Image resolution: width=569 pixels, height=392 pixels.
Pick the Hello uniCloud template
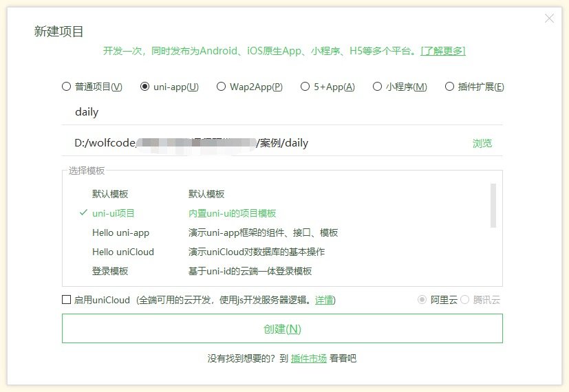click(123, 252)
